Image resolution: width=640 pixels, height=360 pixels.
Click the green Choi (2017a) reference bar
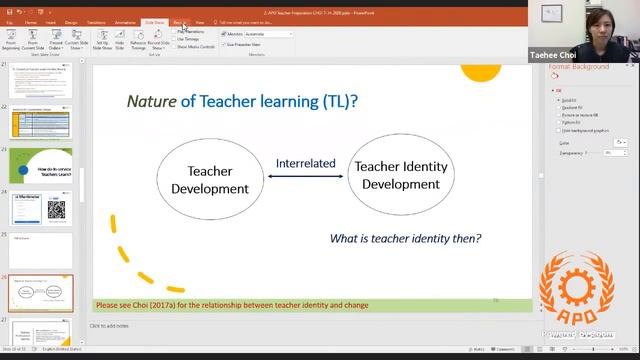[312, 305]
